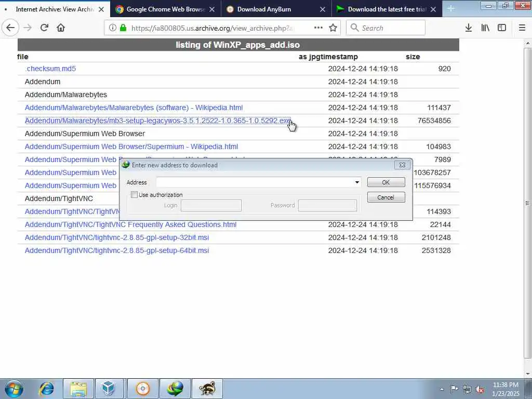Screen dimensions: 532x399
Task: Download tightvnc-2.8.85-gpl-setup-32bit.msi link
Action: click(x=117, y=237)
